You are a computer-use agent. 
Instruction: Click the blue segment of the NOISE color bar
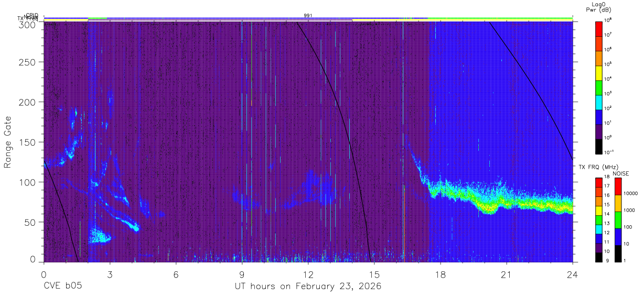click(x=618, y=236)
